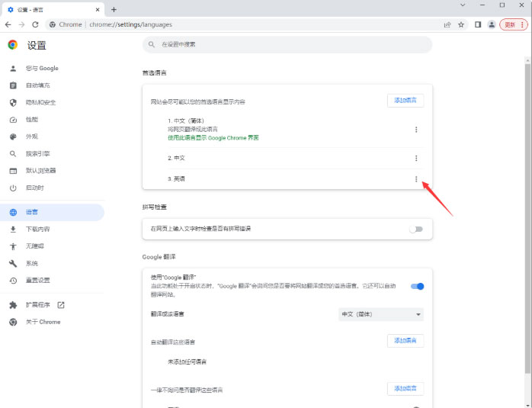Image resolution: width=532 pixels, height=408 pixels.
Task: Click the Chrome logo next to 设置
Action: [x=13, y=45]
